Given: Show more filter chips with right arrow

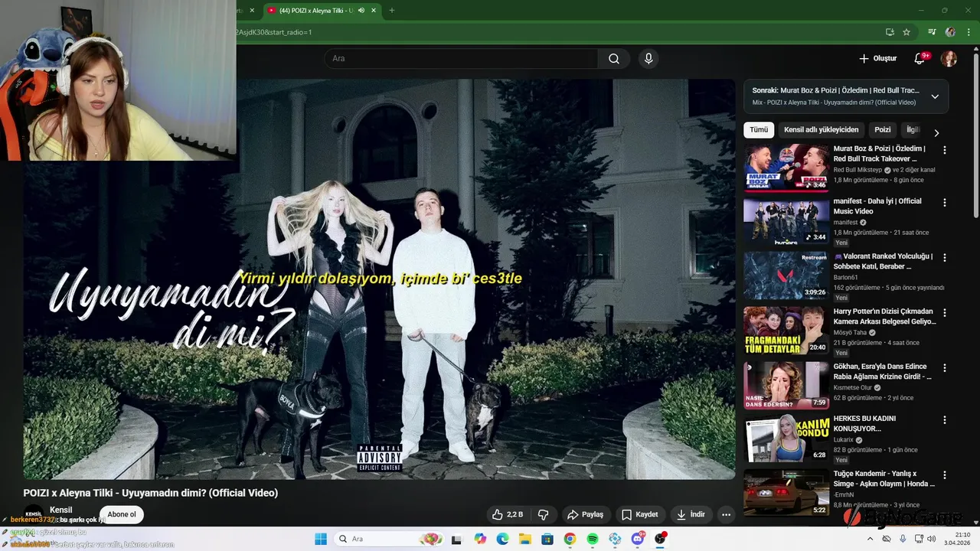Looking at the screenshot, I should pyautogui.click(x=936, y=132).
